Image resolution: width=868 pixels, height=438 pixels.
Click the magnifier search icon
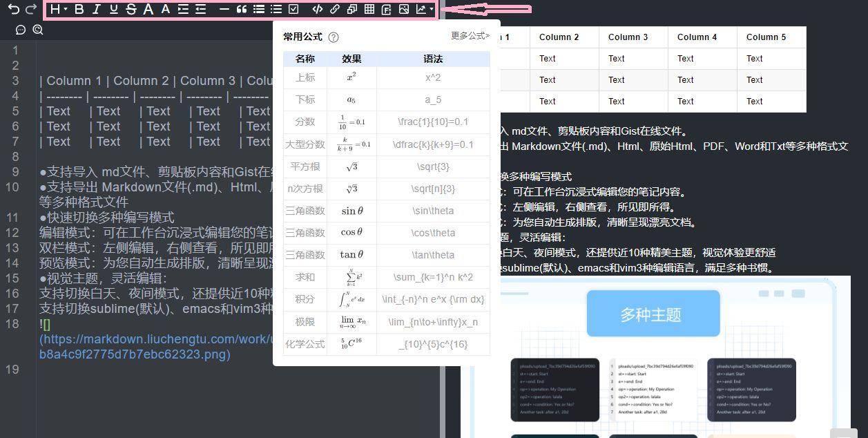click(x=38, y=30)
